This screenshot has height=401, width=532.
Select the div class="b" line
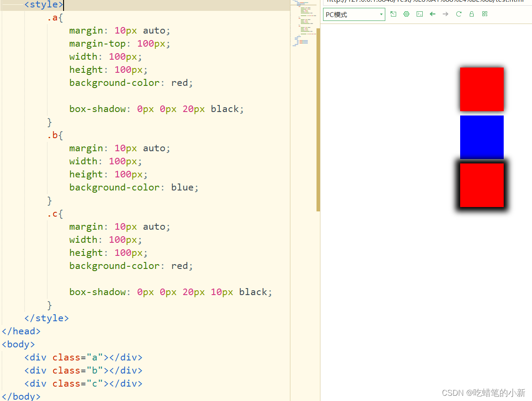click(x=83, y=370)
